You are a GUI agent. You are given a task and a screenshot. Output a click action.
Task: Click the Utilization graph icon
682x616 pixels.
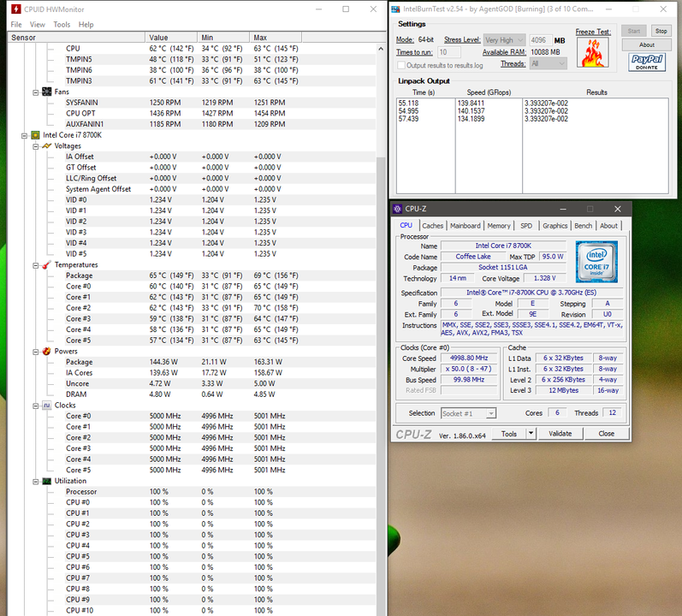tap(46, 481)
